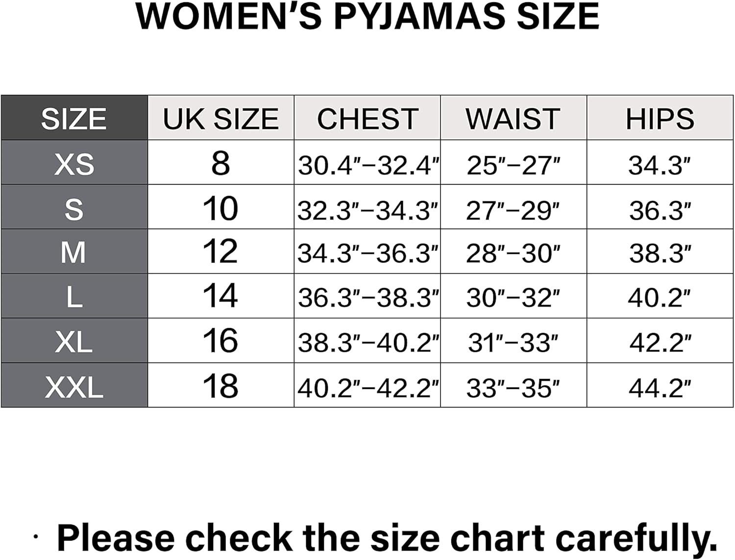Image resolution: width=735 pixels, height=560 pixels.
Task: Select the UK SIZE column header
Action: click(220, 119)
